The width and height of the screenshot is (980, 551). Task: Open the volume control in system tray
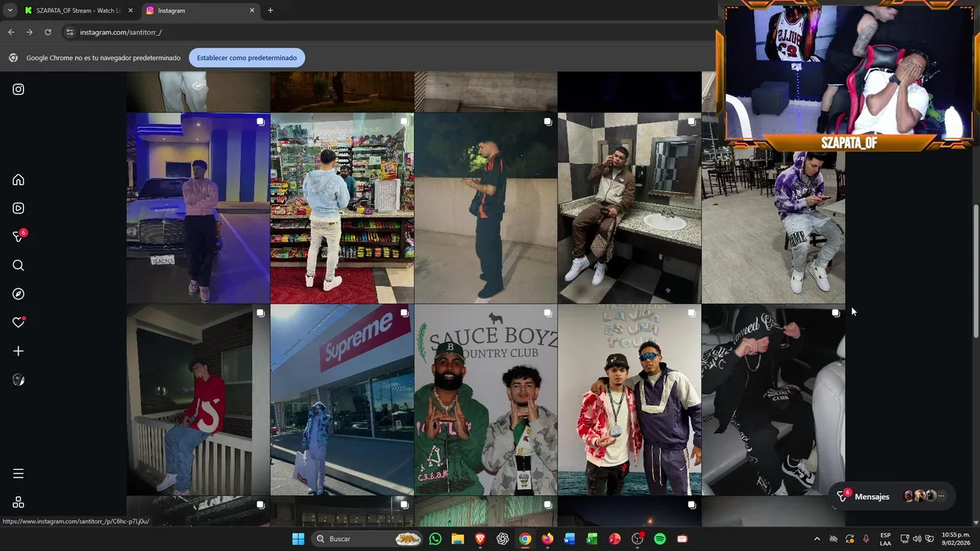point(917,539)
